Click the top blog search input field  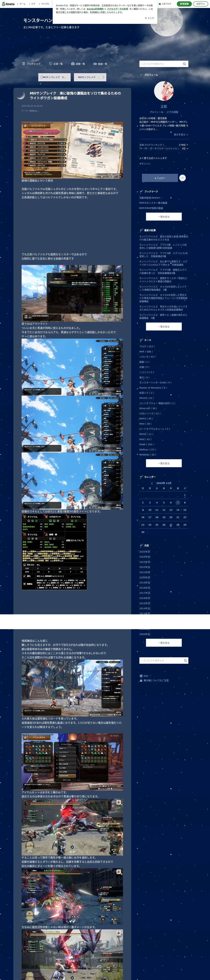[x=160, y=64]
